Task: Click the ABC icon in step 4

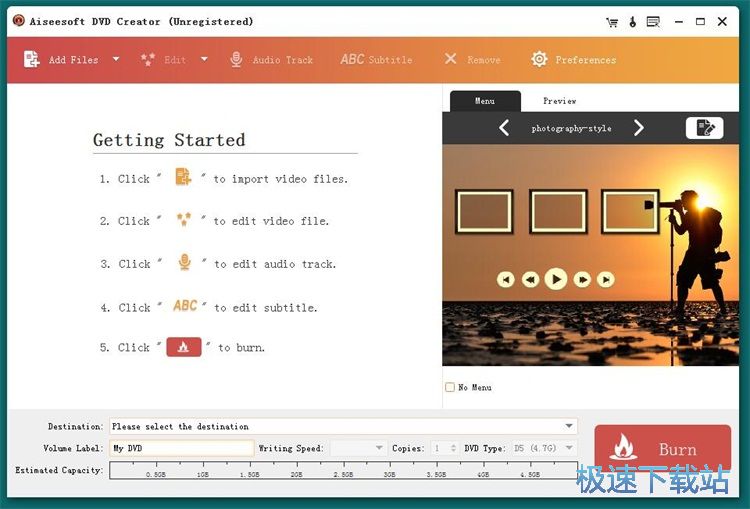Action: [x=185, y=305]
